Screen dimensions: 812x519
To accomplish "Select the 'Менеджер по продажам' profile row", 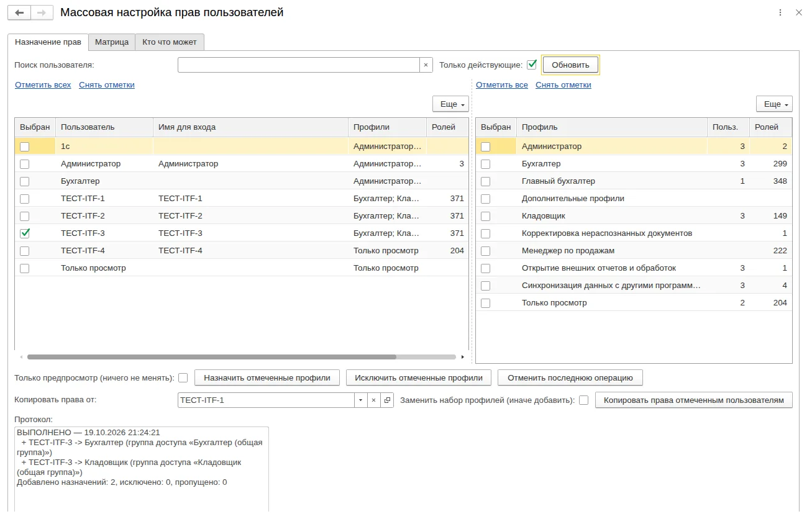I will point(634,251).
